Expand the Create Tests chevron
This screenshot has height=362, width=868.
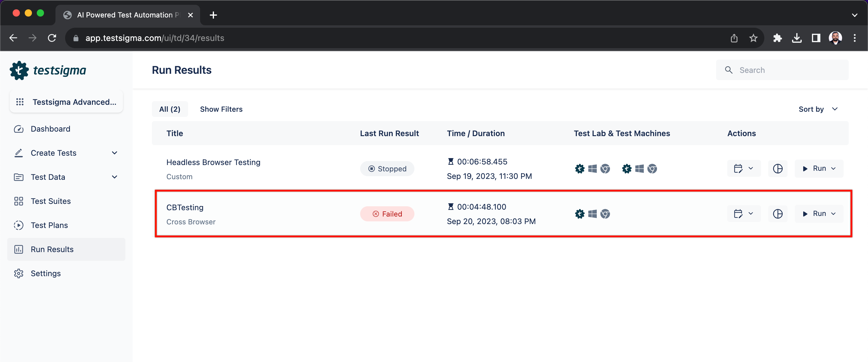(115, 153)
